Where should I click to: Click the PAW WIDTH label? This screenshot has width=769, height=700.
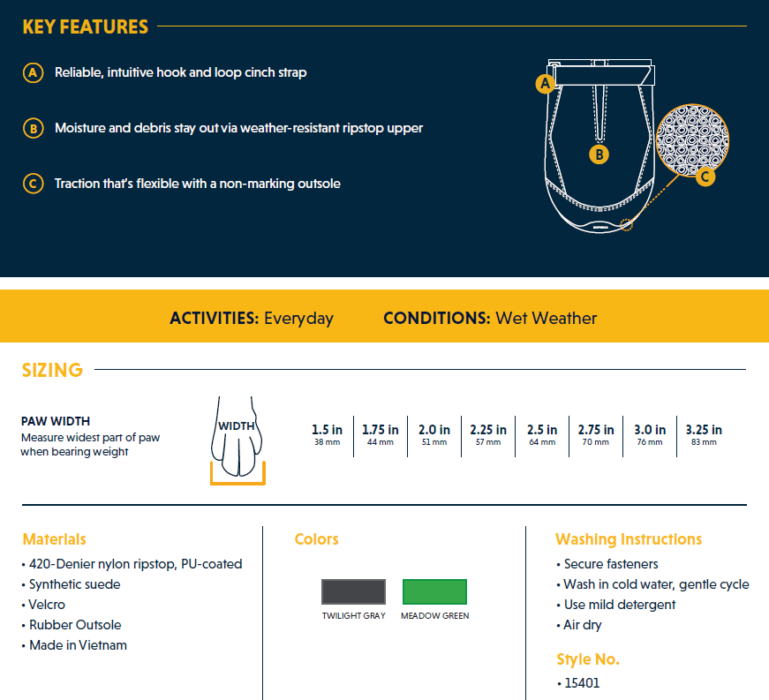(56, 421)
